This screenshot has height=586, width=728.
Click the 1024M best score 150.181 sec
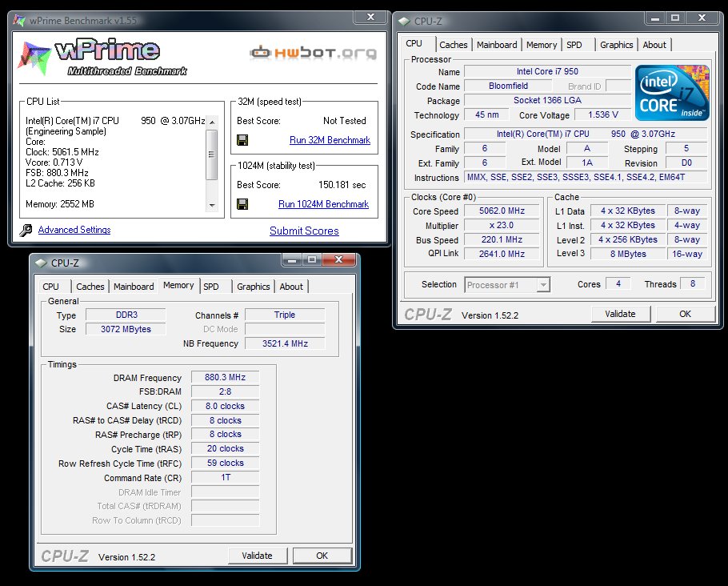click(x=342, y=185)
